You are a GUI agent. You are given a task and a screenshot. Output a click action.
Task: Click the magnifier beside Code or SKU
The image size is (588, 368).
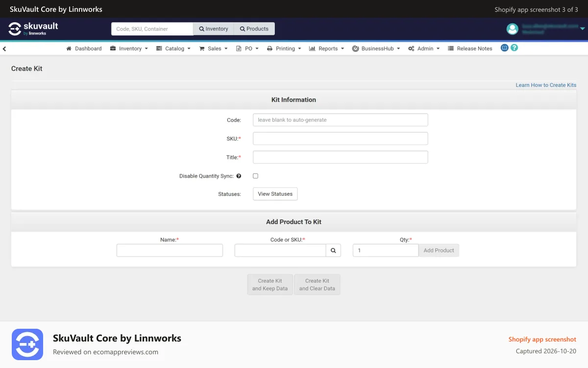[333, 250]
